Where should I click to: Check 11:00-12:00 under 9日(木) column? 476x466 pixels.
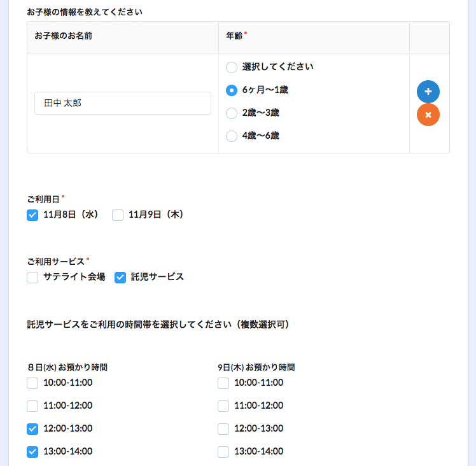(223, 406)
